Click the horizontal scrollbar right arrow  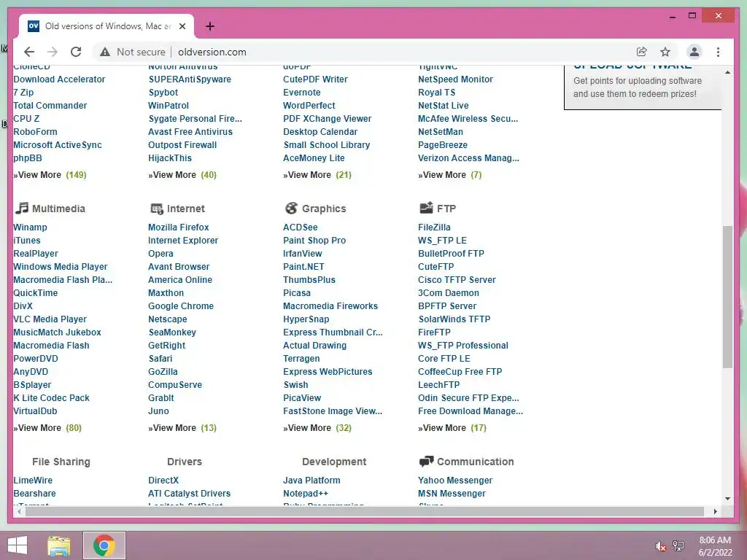click(x=715, y=511)
